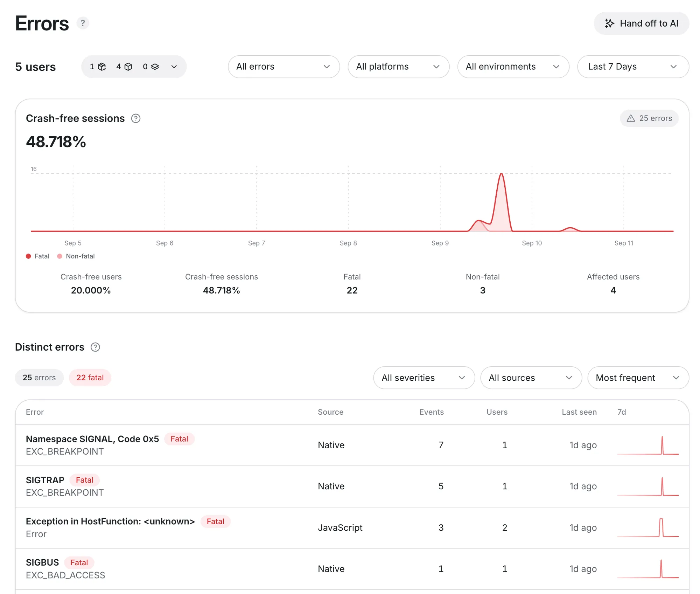
Task: Click the Affected users value 4
Action: coord(613,290)
